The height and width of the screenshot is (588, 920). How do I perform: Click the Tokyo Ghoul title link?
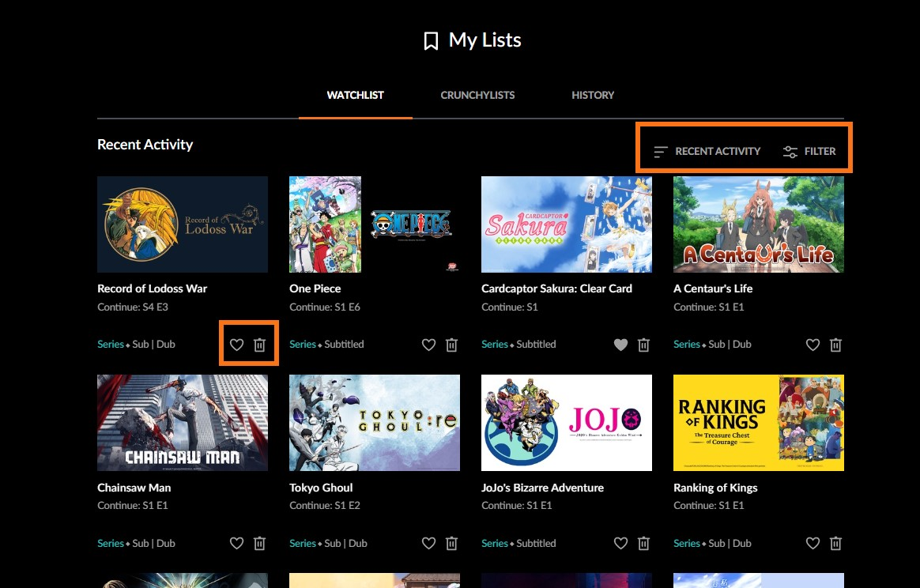click(x=321, y=488)
